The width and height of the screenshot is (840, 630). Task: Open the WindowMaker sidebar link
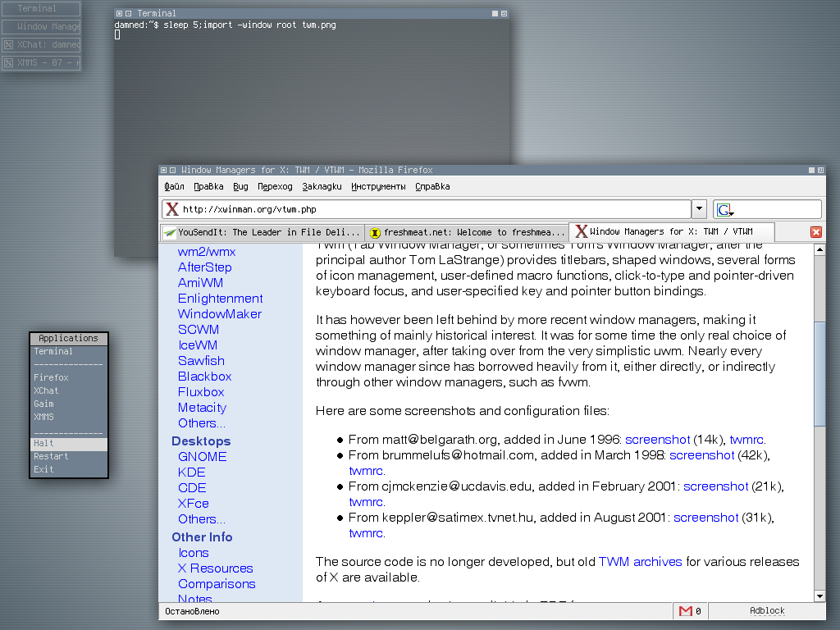(220, 314)
